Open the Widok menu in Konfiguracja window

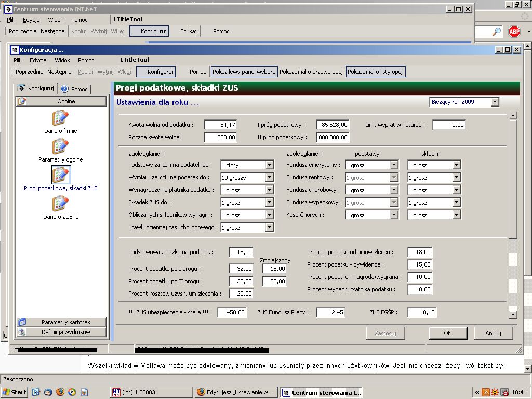[62, 60]
